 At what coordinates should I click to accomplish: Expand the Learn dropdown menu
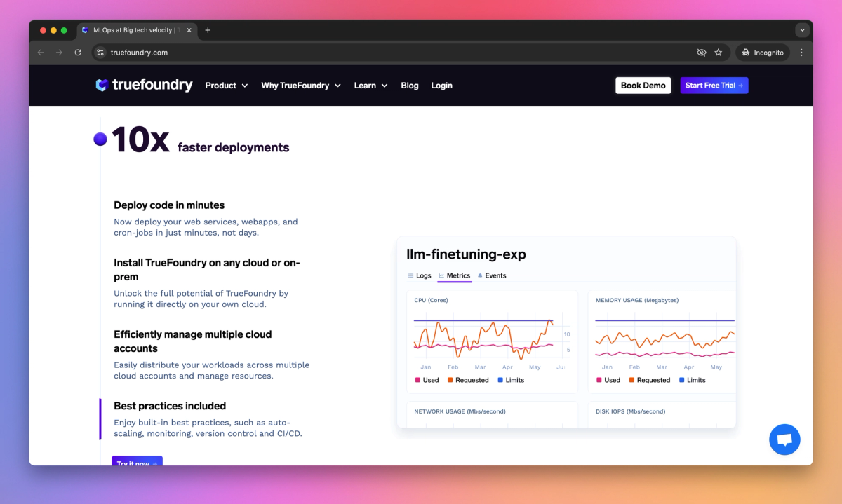tap(370, 86)
